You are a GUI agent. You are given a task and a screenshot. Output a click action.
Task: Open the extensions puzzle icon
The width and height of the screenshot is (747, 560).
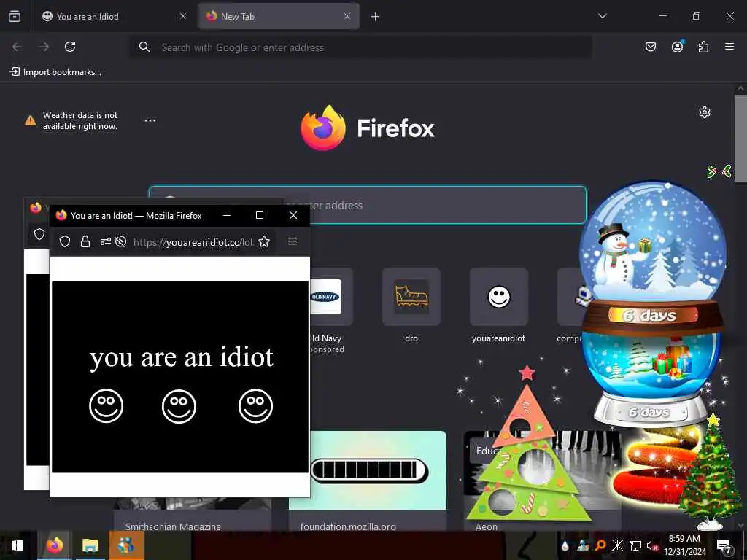(x=703, y=47)
